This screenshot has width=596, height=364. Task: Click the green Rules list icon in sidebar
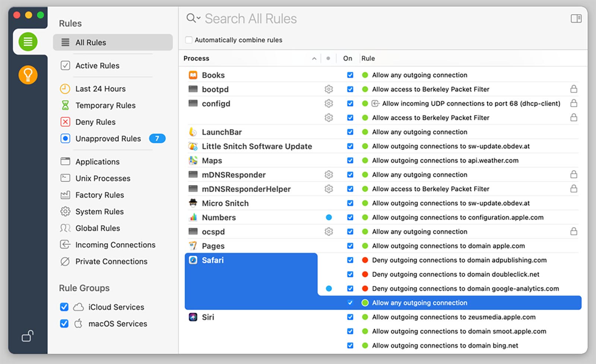(x=28, y=42)
